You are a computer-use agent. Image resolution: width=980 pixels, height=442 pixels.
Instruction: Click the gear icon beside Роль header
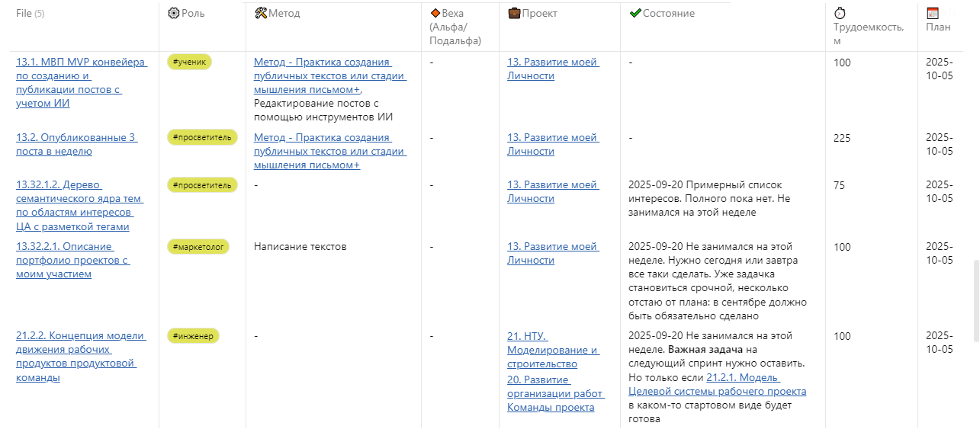[x=173, y=13]
